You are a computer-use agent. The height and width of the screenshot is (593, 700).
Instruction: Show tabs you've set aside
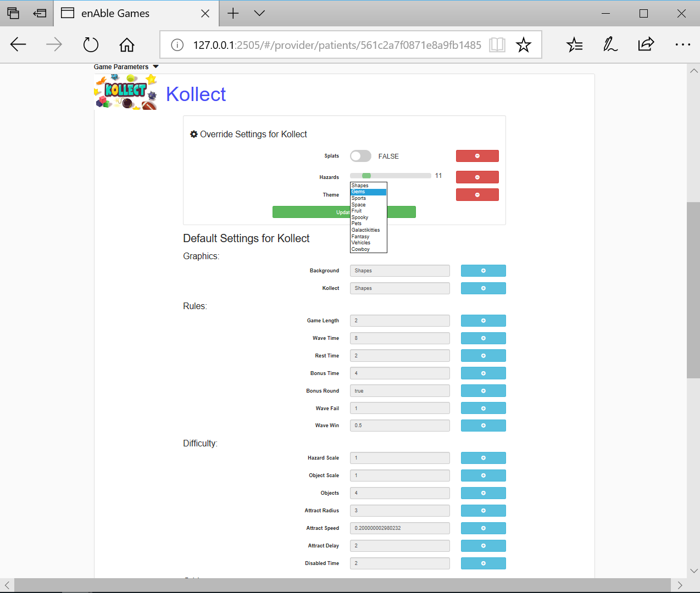coord(13,13)
